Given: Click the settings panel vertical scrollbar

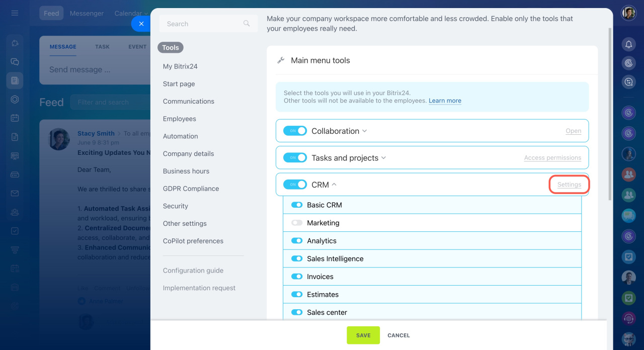Looking at the screenshot, I should click(610, 113).
